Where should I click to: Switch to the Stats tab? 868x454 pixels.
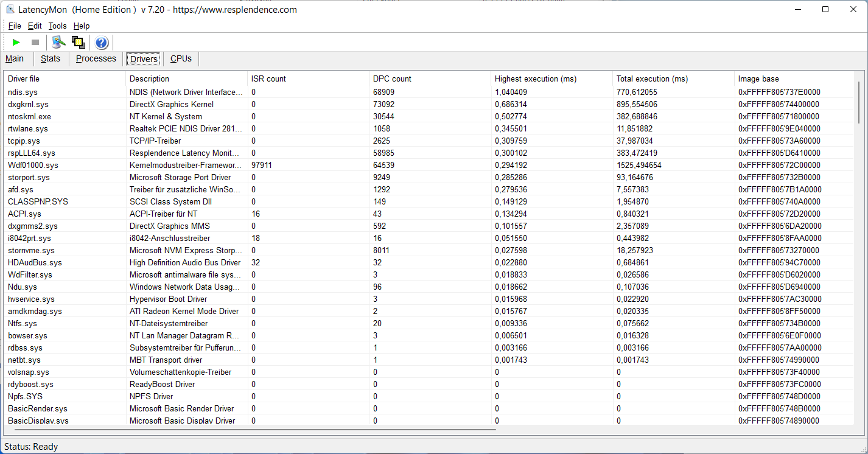tap(51, 59)
